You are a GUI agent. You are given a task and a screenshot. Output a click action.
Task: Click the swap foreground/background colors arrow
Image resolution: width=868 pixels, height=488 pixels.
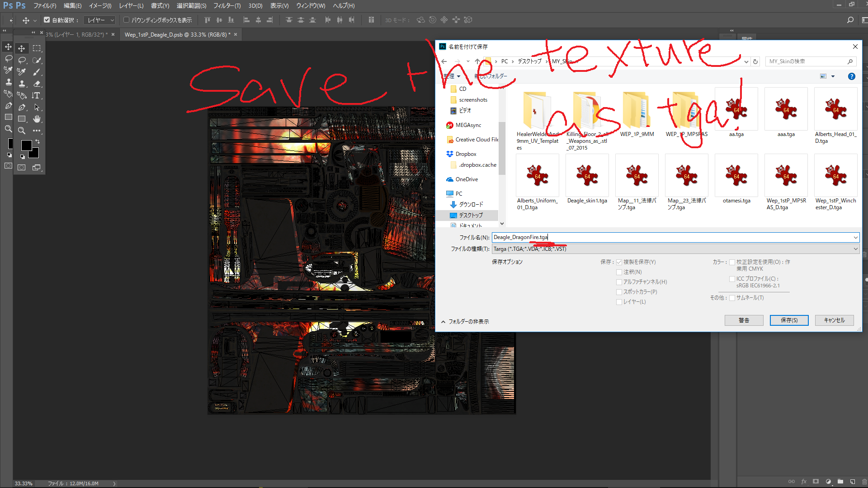click(x=38, y=141)
